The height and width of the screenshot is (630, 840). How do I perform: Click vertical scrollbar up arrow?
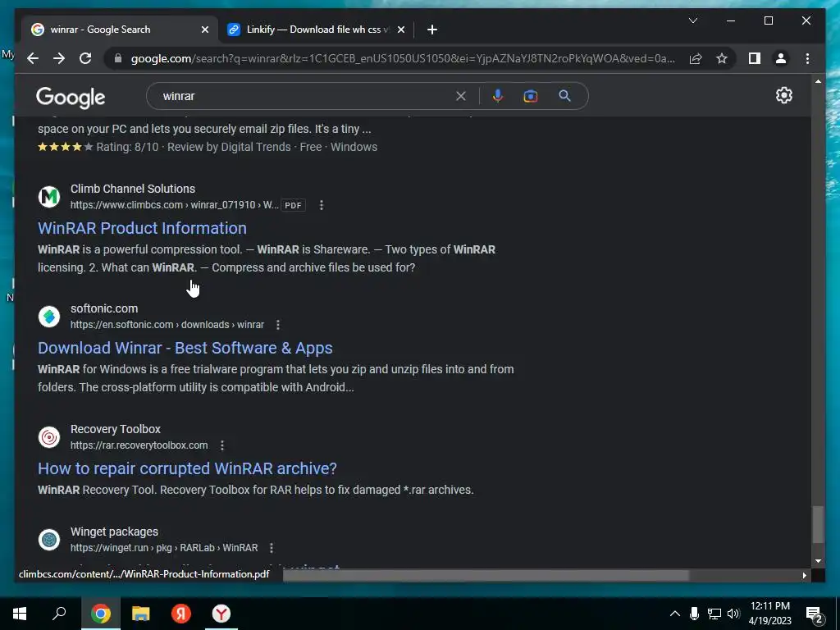click(818, 81)
